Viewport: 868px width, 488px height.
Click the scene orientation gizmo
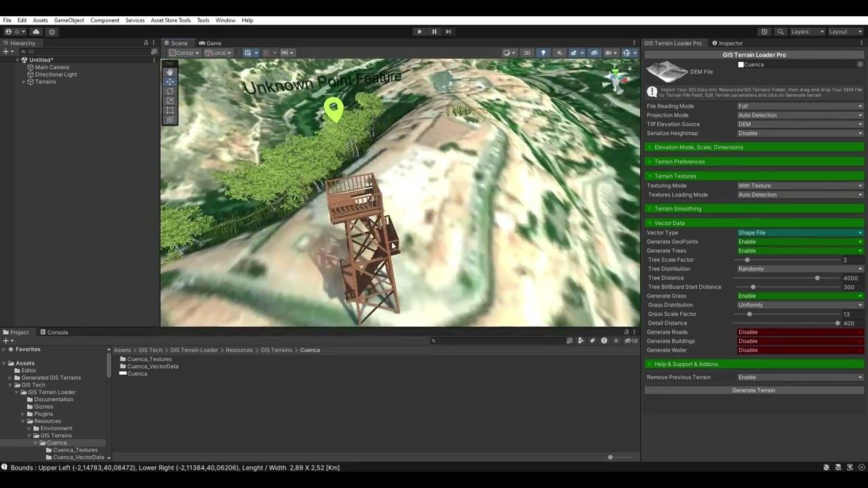pos(615,79)
